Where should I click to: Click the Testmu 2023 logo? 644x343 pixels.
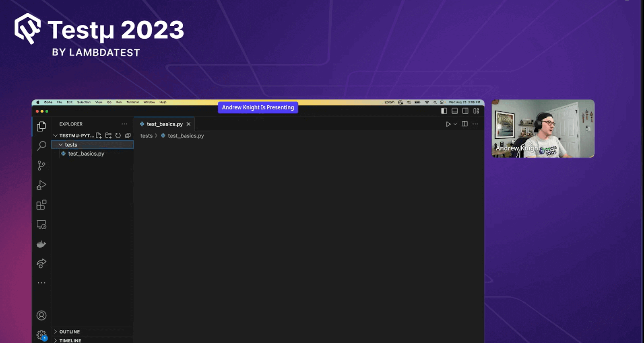(x=99, y=35)
